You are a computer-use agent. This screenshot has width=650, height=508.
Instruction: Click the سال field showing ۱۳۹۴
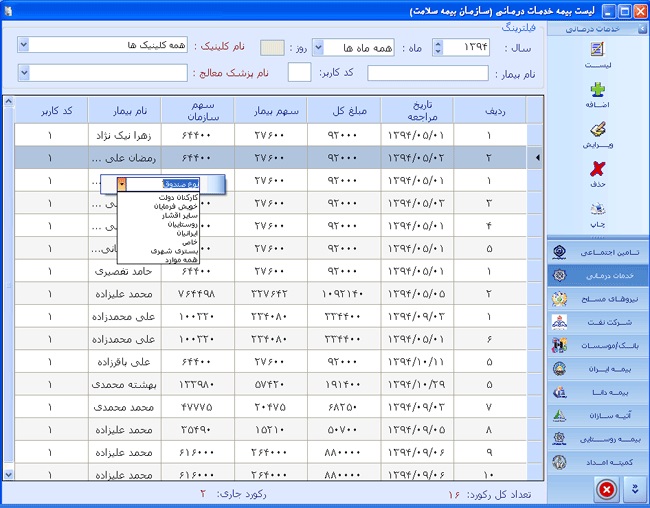coord(466,47)
